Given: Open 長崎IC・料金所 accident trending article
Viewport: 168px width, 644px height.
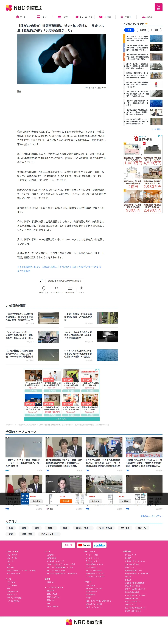Looking at the screenshot, I should (91, 318).
